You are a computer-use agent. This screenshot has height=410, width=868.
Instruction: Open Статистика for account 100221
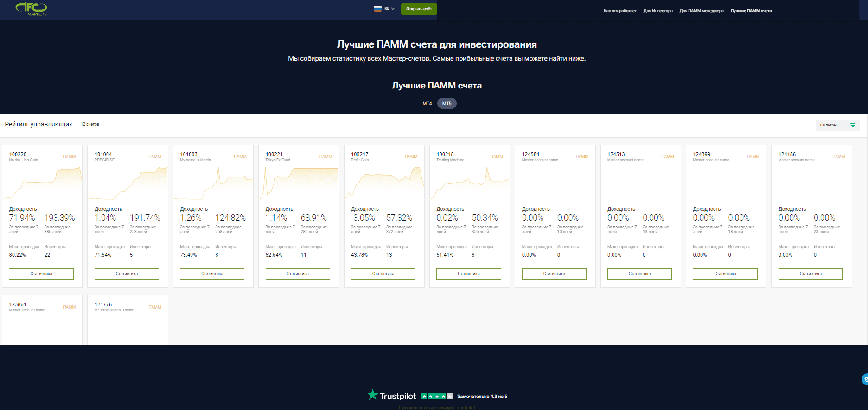[x=298, y=274]
